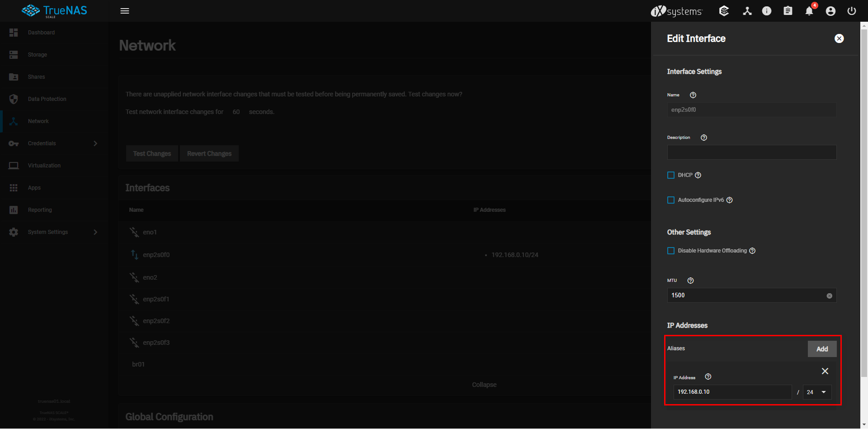Screen dimensions: 868x429
Task: Click the Name column header in Interfaces
Action: (136, 210)
